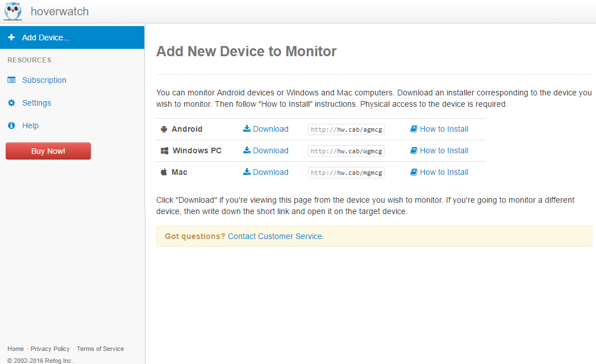The width and height of the screenshot is (596, 364).
Task: Click the download arrow icon for Windows PC
Action: [247, 150]
